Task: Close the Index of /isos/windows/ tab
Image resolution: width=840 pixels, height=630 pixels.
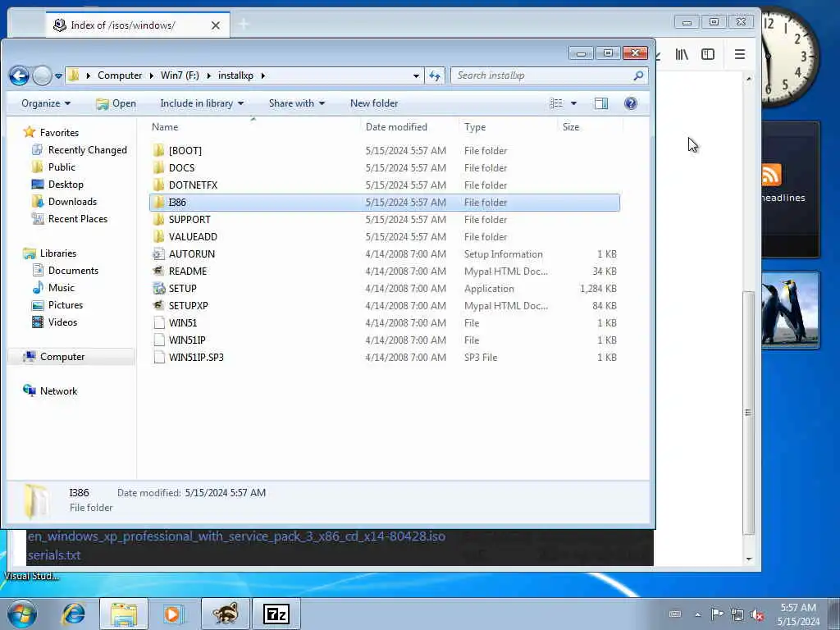Action: tap(216, 25)
